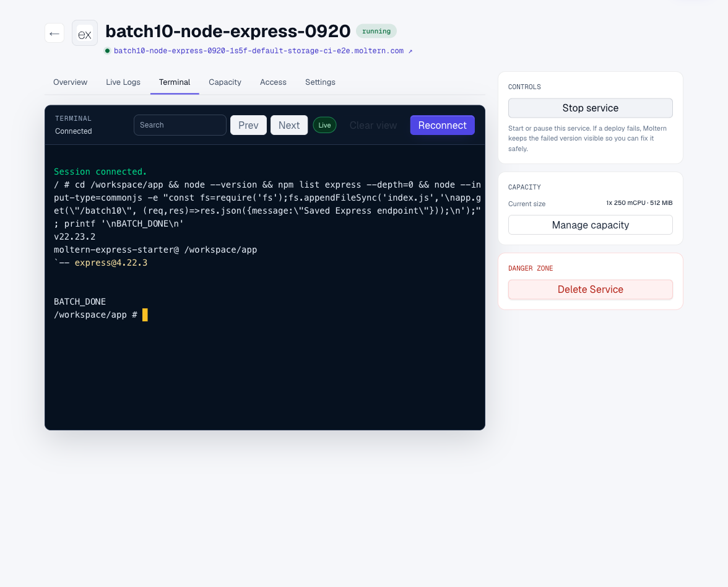Clear the terminal view

(373, 125)
